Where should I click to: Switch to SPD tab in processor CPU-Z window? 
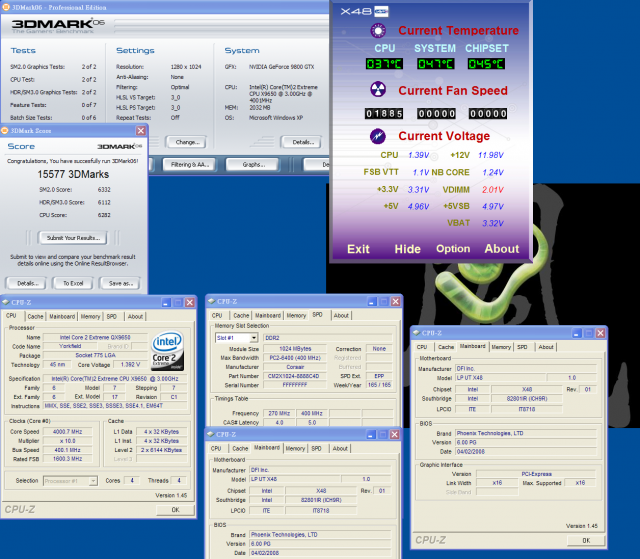112,316
